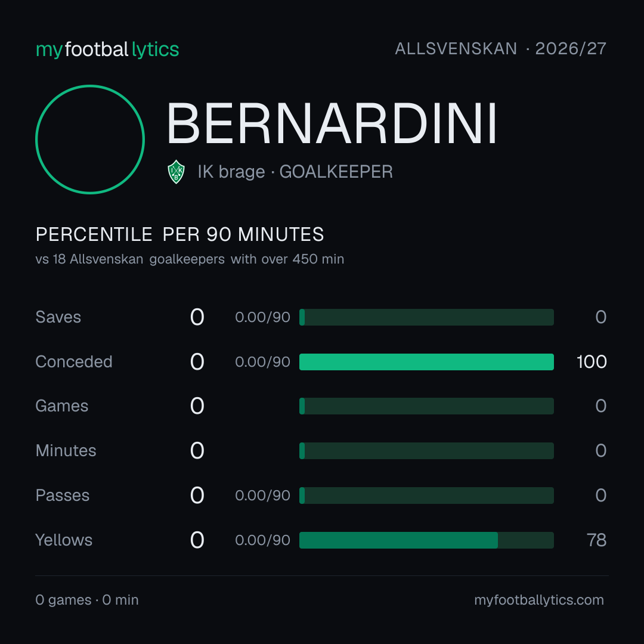Click the IK Brage club crest icon
This screenshot has height=644, width=644.
176,172
